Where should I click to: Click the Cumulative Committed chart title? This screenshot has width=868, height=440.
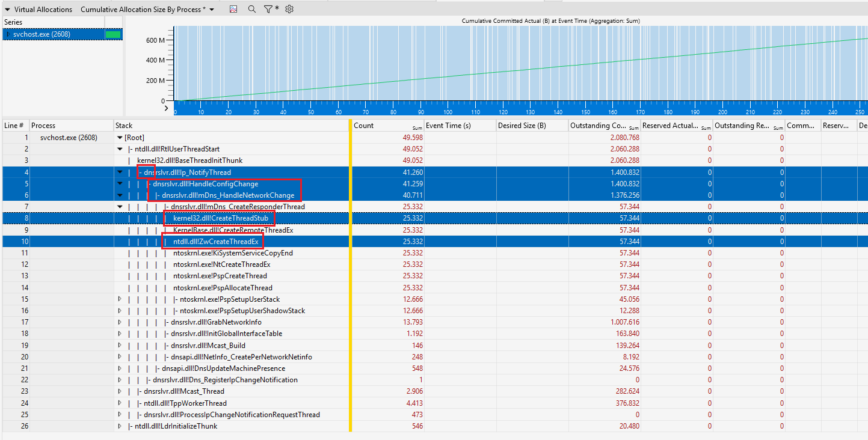(x=550, y=21)
